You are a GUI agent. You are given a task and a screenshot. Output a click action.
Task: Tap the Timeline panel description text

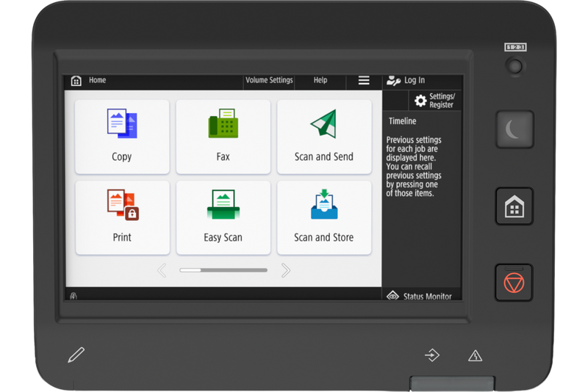pyautogui.click(x=414, y=167)
